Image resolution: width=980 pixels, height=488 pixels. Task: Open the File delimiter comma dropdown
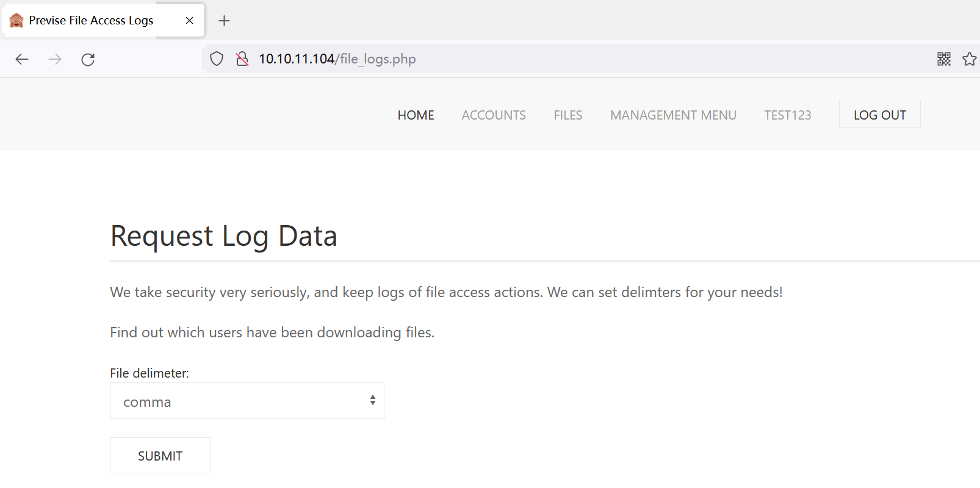pyautogui.click(x=247, y=401)
